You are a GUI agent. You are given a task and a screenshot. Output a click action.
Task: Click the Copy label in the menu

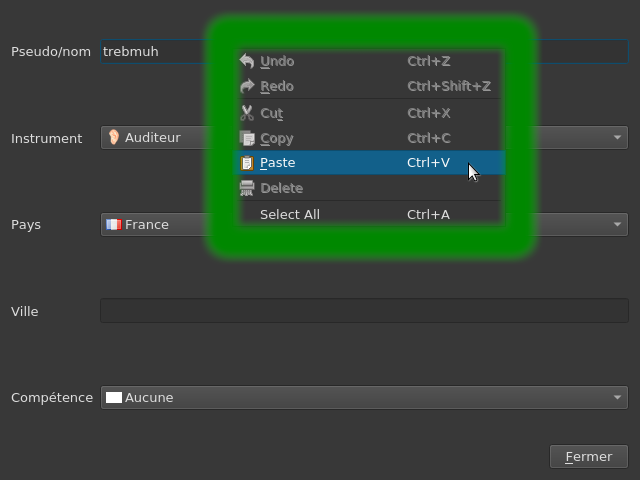pyautogui.click(x=277, y=139)
